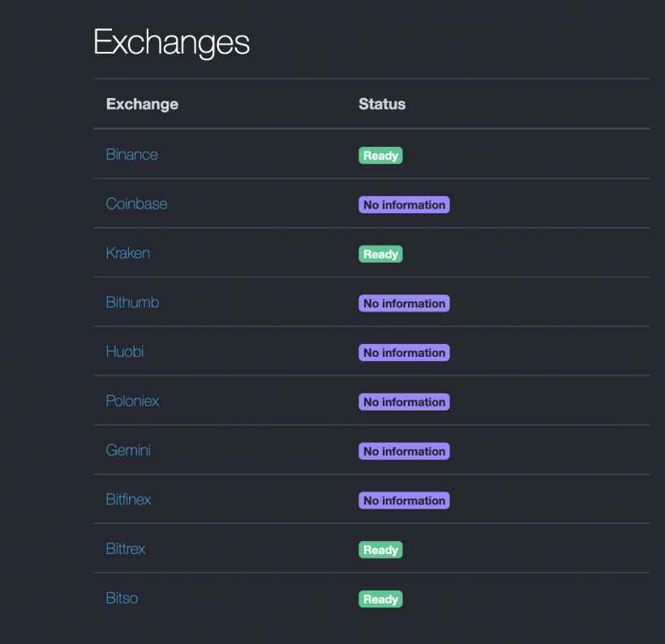Click Bitfinex's No information badge
Viewport: 665px width, 644px height.
coord(404,500)
